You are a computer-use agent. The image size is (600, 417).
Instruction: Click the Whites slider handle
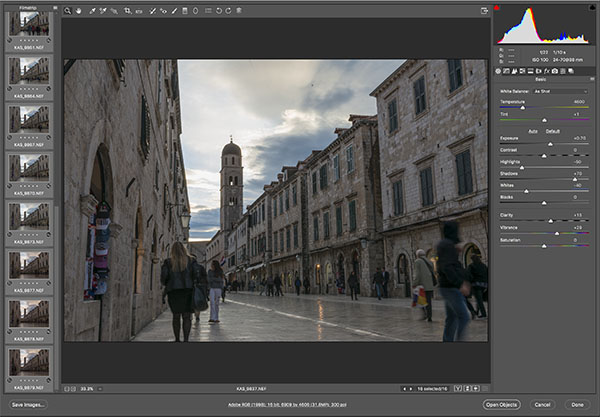point(526,191)
